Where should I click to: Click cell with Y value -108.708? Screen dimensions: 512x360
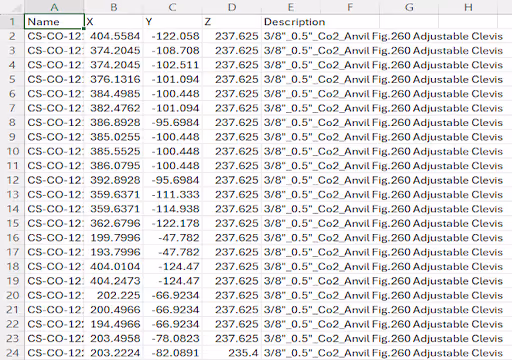(x=172, y=50)
